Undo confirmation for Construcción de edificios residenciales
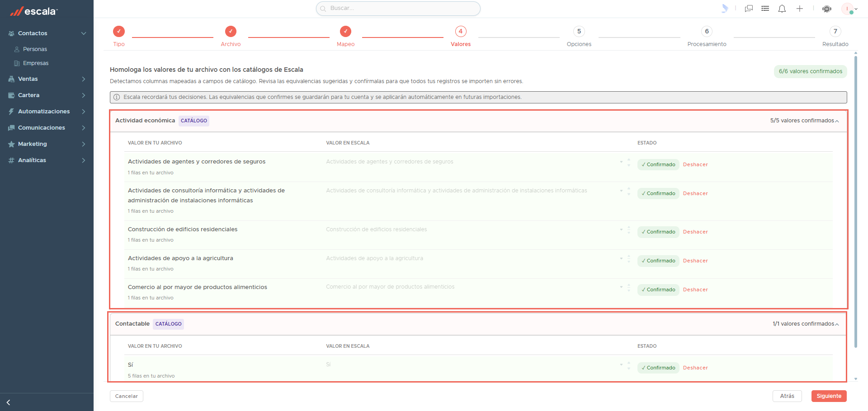Screen dimensions: 868x411 pyautogui.click(x=695, y=232)
